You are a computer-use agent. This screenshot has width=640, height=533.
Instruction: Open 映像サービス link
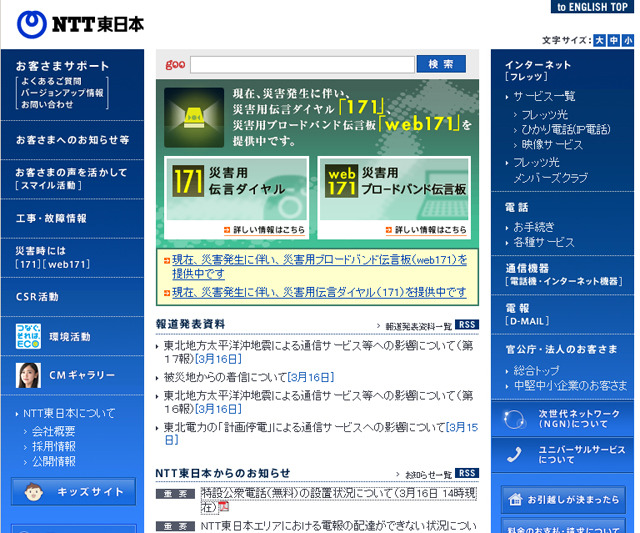pyautogui.click(x=552, y=144)
